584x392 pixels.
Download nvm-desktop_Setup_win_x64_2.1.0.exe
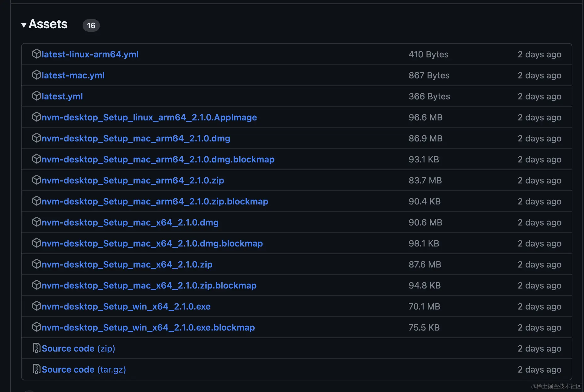(126, 306)
